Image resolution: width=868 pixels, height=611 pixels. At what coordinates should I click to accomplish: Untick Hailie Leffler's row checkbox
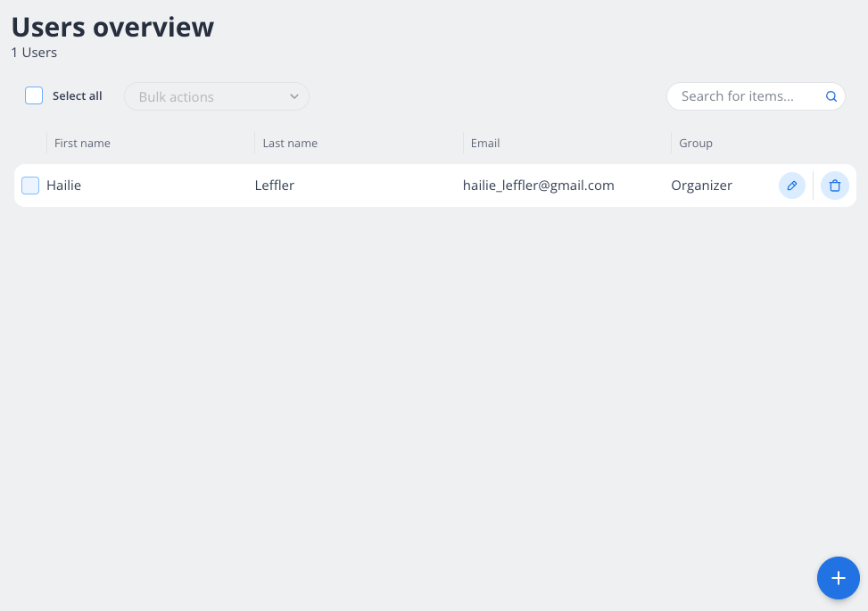coord(29,186)
